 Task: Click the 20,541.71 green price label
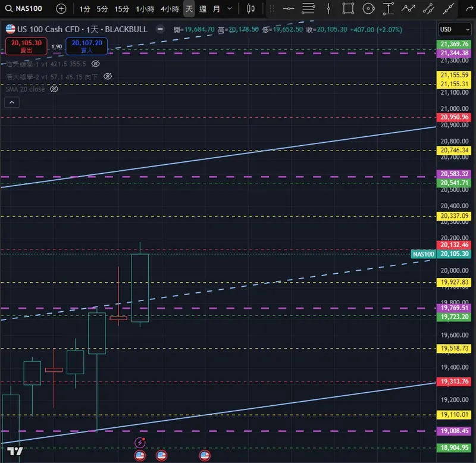454,183
